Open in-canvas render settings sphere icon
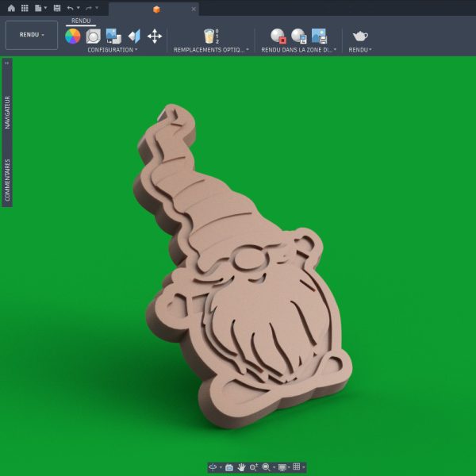This screenshot has width=476, height=476. (299, 36)
